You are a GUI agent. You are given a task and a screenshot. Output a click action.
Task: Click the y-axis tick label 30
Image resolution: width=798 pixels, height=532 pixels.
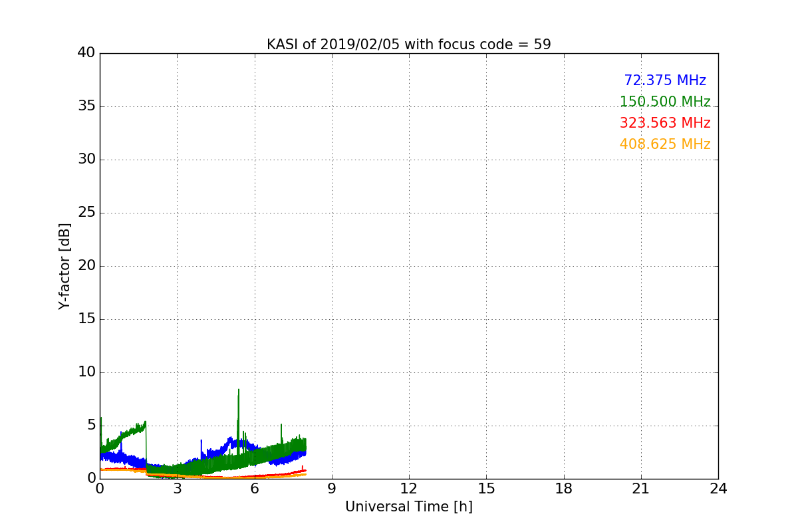click(86, 160)
